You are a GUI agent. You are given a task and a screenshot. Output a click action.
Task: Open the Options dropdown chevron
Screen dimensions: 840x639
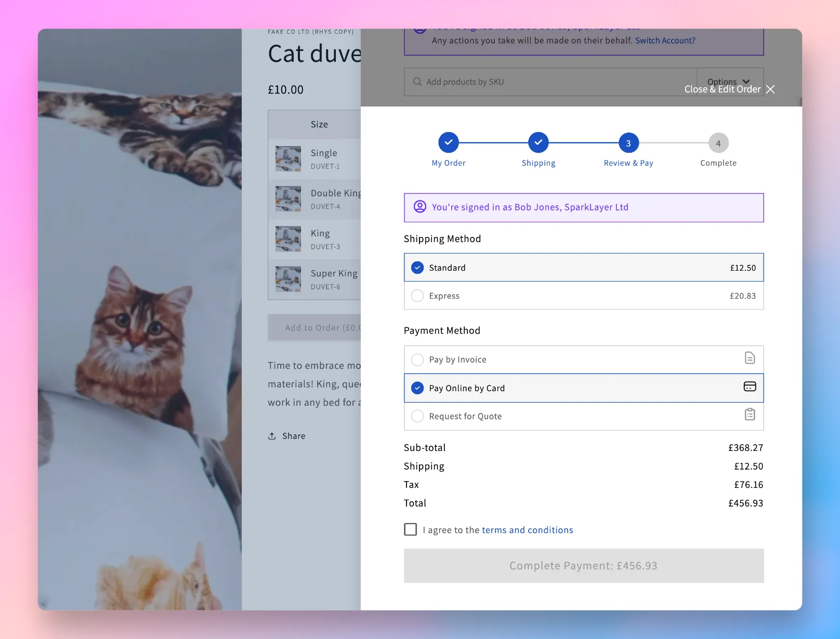[x=746, y=82]
